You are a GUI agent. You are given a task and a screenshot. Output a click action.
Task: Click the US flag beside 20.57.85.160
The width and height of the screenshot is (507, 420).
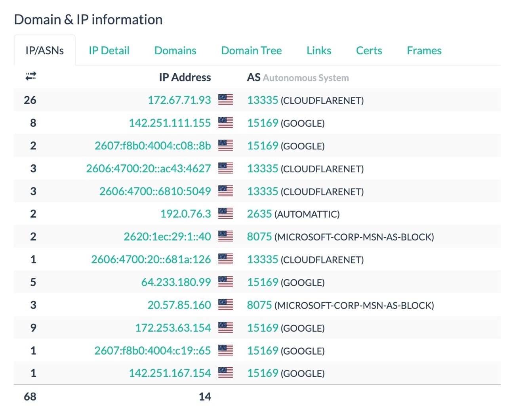[225, 305]
